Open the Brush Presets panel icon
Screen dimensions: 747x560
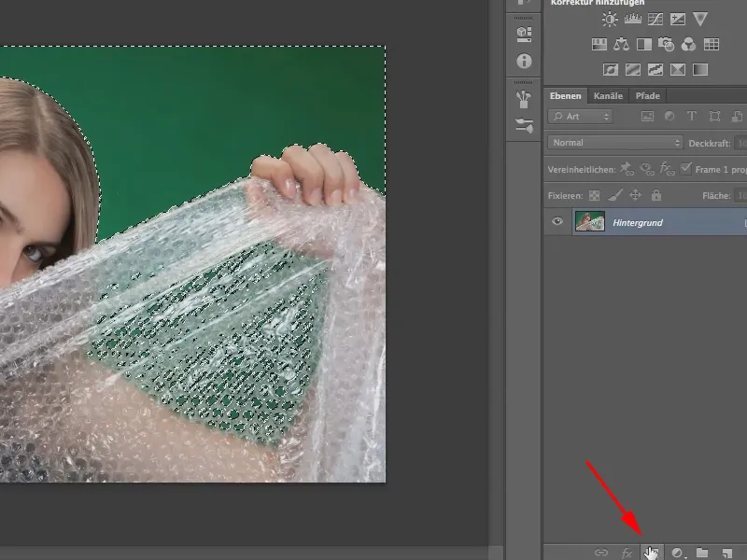coord(524,99)
